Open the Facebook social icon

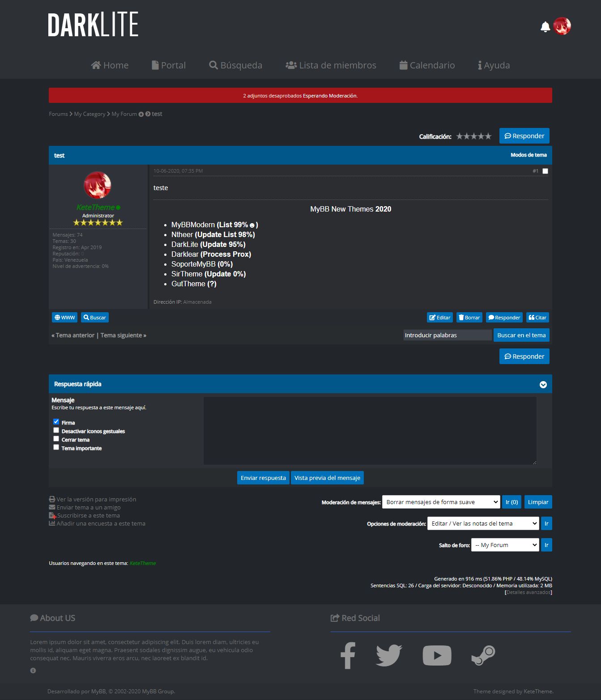click(x=348, y=655)
